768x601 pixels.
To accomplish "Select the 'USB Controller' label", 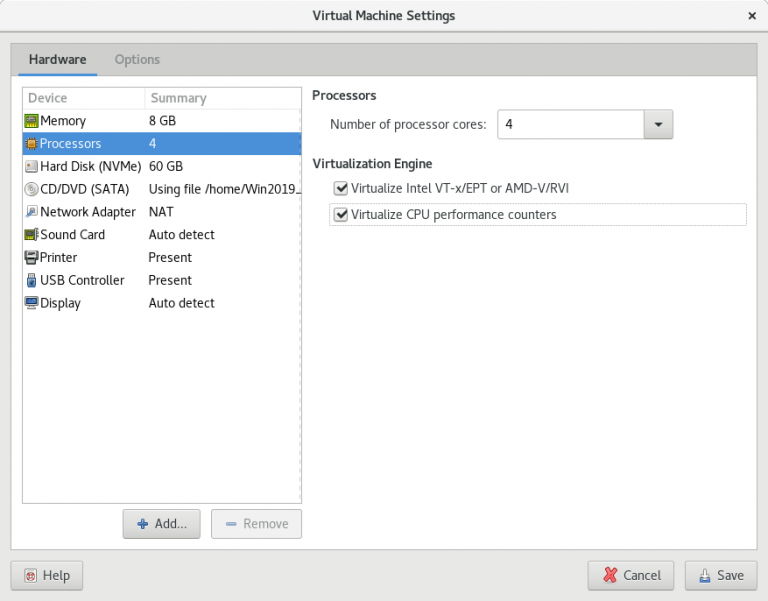I will pos(82,280).
